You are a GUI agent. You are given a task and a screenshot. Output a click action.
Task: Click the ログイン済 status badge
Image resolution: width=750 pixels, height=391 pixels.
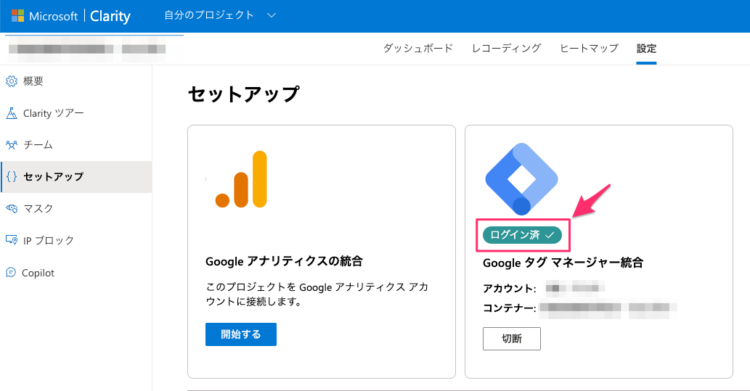522,235
